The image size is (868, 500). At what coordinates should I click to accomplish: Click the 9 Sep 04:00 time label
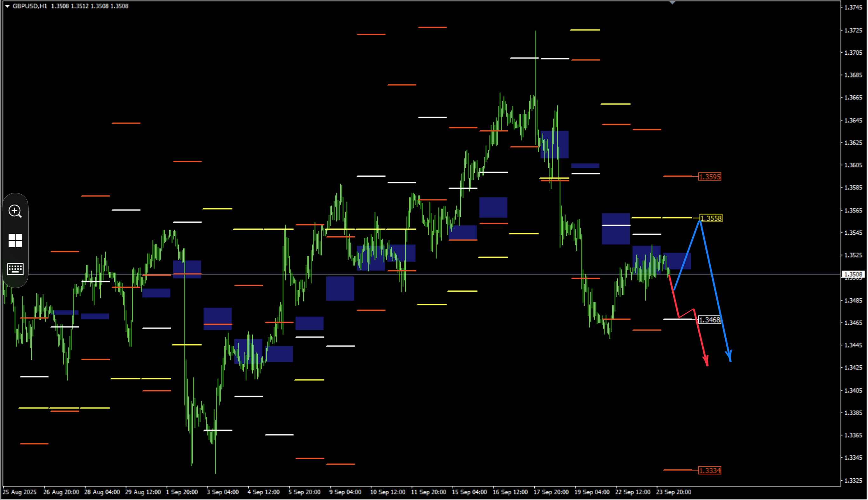[345, 492]
